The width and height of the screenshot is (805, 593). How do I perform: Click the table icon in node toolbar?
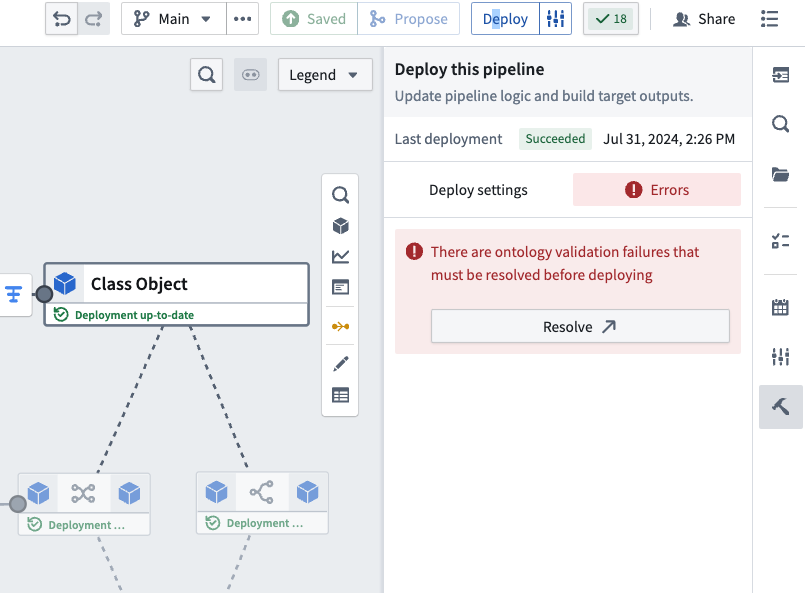coord(340,395)
